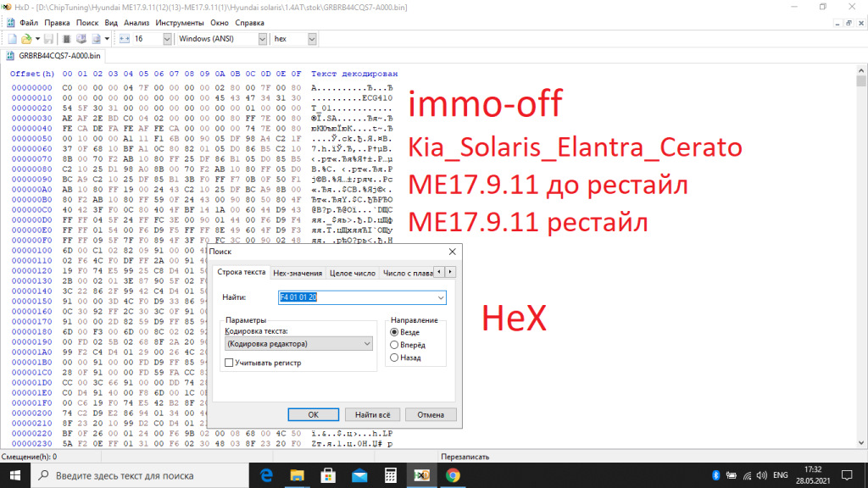Open the Анализ menu
The width and height of the screenshot is (868, 488).
click(x=136, y=23)
